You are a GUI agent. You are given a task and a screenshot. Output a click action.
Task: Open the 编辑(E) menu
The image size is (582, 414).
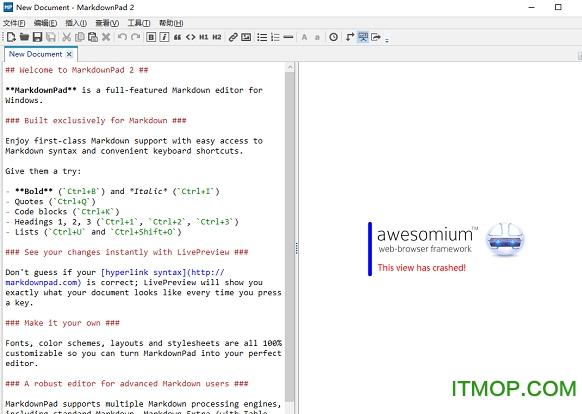tap(45, 23)
